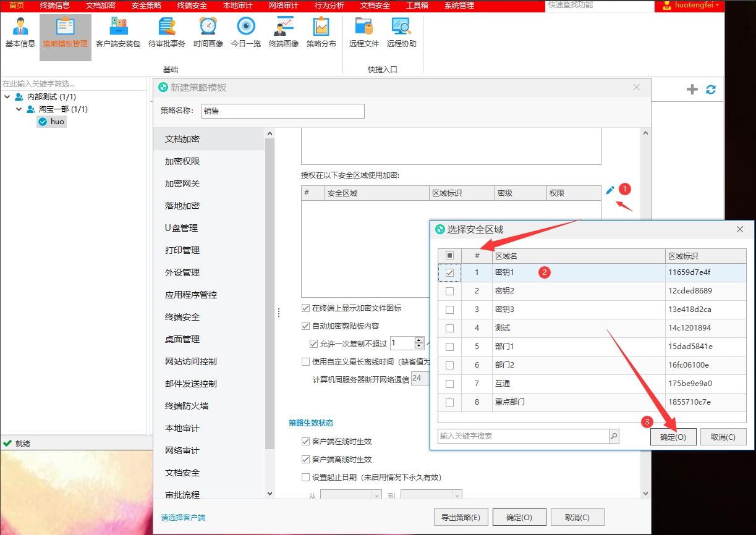
Task: Open the 系统管理 menu
Action: click(x=459, y=6)
